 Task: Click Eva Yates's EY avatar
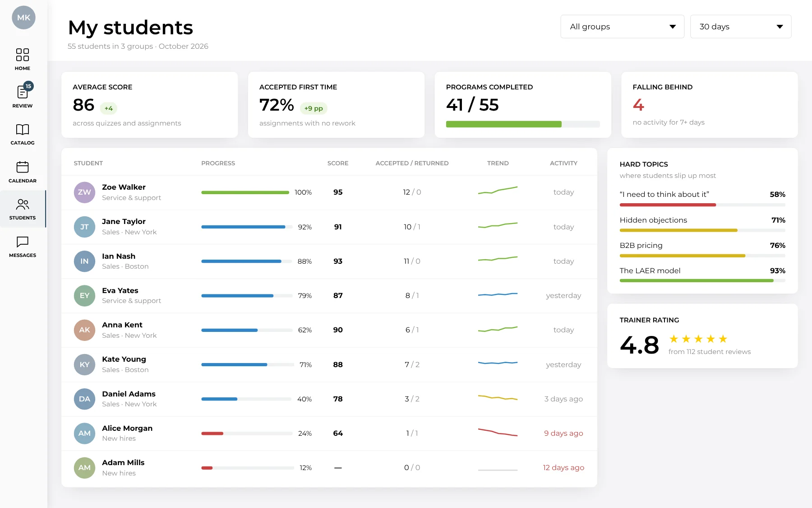pyautogui.click(x=84, y=296)
